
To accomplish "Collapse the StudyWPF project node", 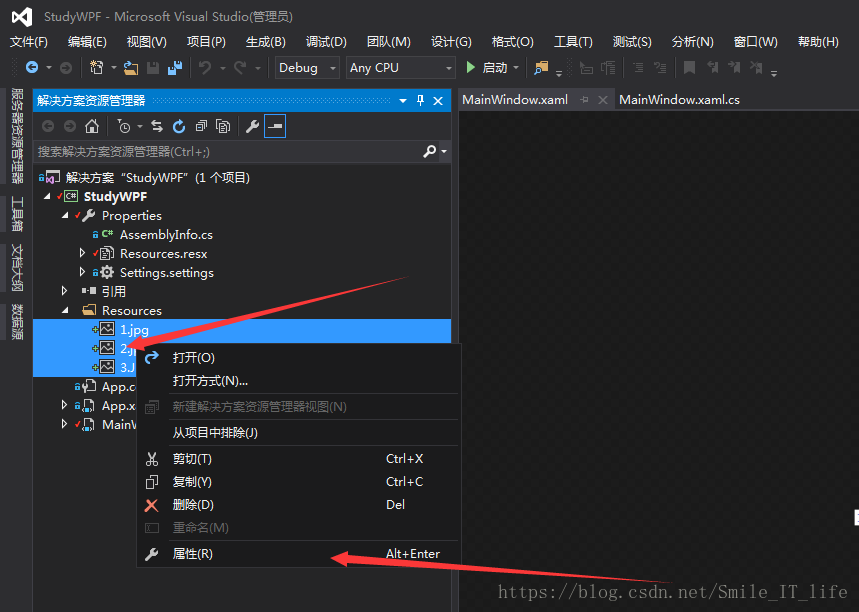I will pos(48,196).
